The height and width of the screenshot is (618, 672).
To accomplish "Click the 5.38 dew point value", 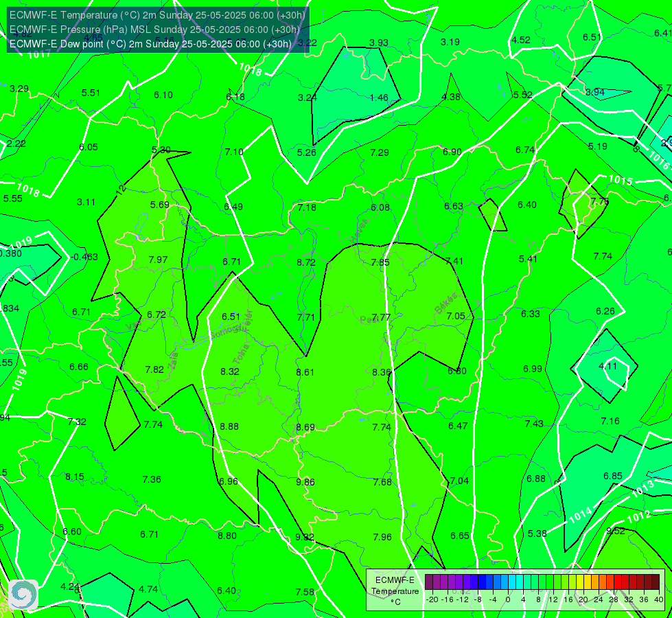I will pyautogui.click(x=537, y=534).
